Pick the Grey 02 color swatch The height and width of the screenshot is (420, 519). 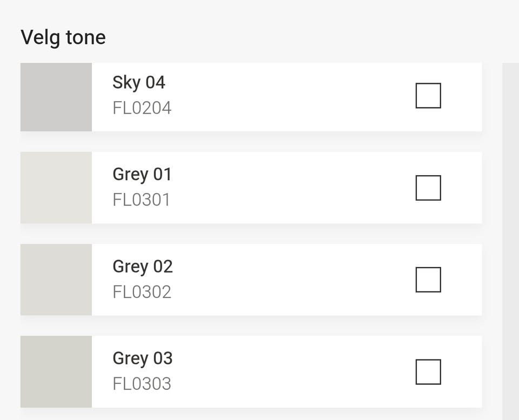tap(56, 279)
